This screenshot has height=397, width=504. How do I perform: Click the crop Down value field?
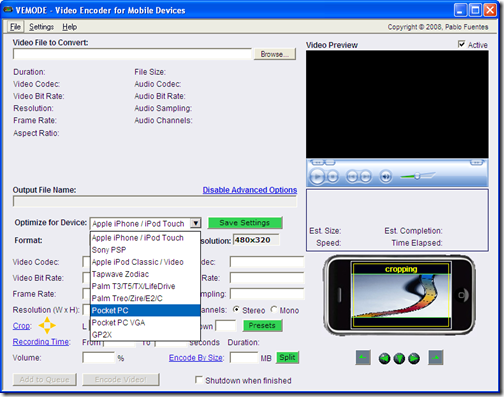tap(226, 326)
